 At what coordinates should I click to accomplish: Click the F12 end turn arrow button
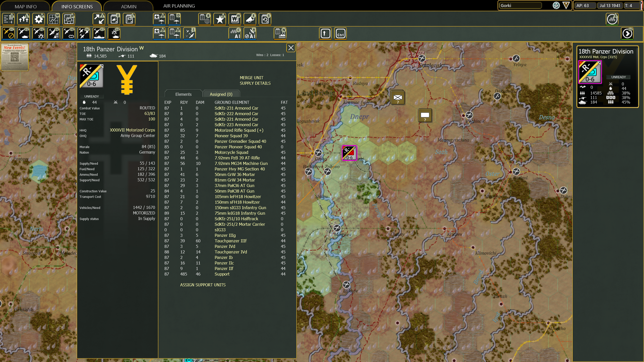[x=627, y=33]
